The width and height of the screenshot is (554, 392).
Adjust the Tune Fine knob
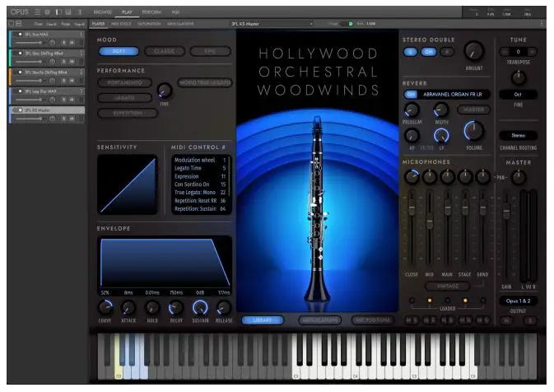(519, 77)
